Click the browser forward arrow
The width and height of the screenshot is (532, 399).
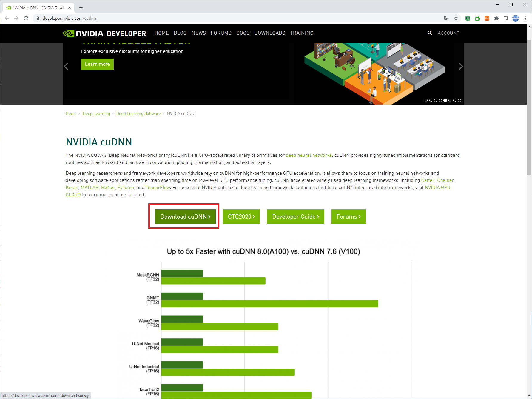[16, 18]
